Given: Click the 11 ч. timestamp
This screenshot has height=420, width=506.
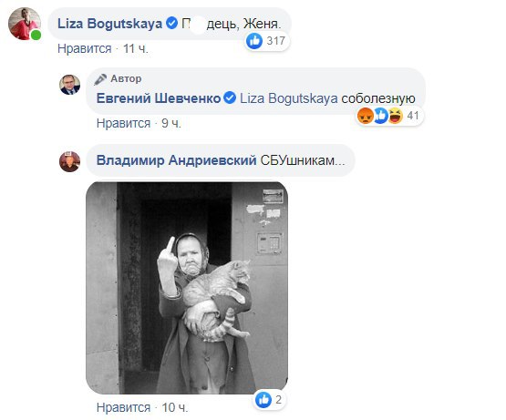Looking at the screenshot, I should pos(136,48).
